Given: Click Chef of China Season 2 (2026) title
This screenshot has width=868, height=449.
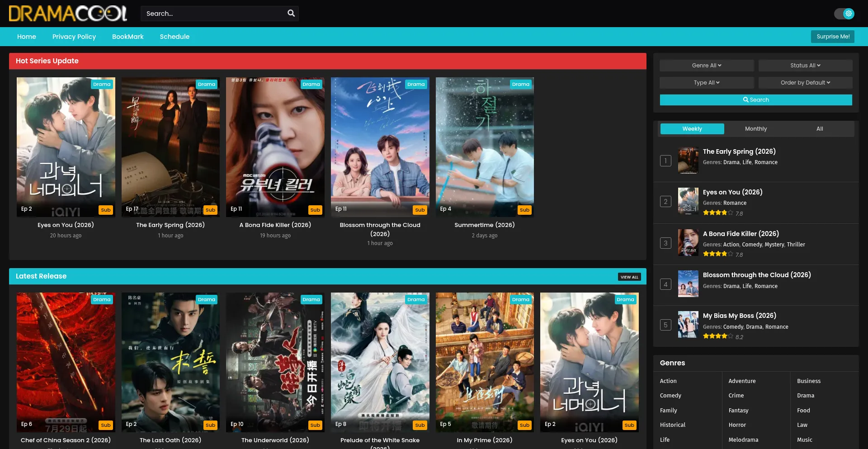Looking at the screenshot, I should 66,440.
